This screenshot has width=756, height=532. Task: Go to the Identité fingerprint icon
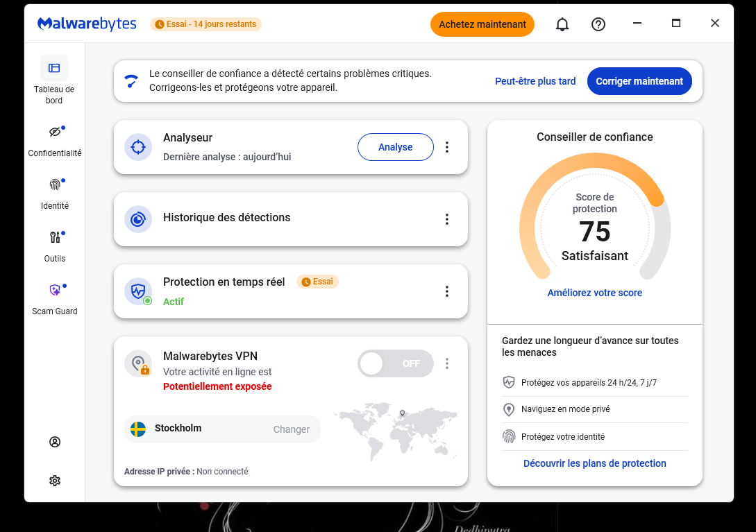[55, 185]
